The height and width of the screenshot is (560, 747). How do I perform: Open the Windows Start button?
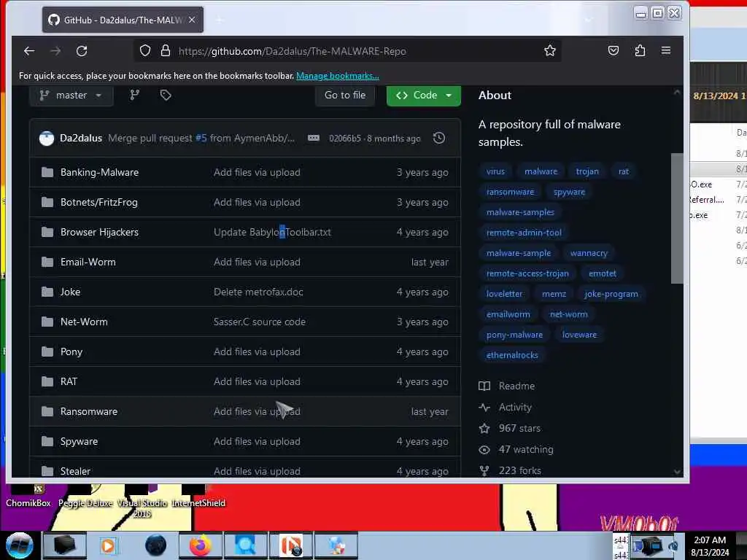[20, 545]
